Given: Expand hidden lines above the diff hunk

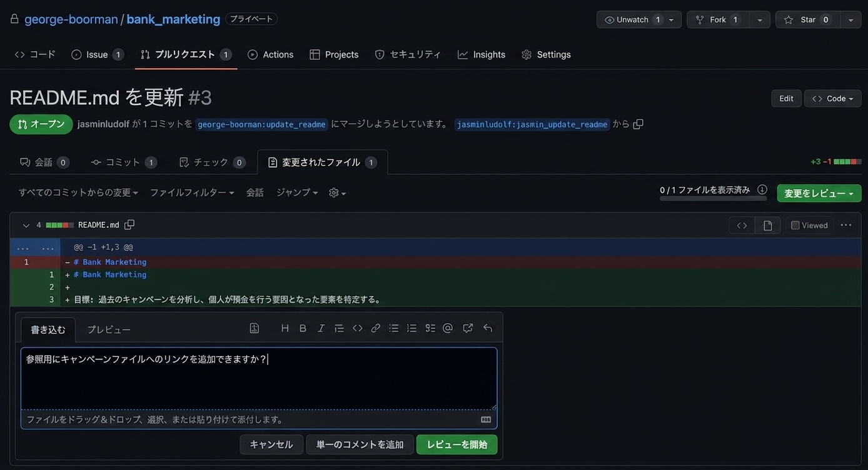Looking at the screenshot, I should click(35, 247).
